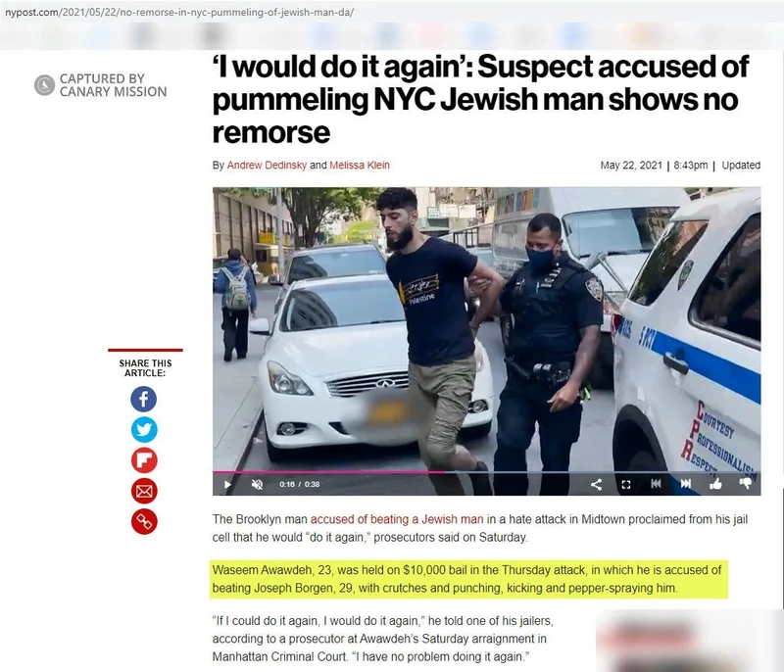Like the video with thumbs up
Viewport: 784px width, 672px height.
[x=715, y=483]
